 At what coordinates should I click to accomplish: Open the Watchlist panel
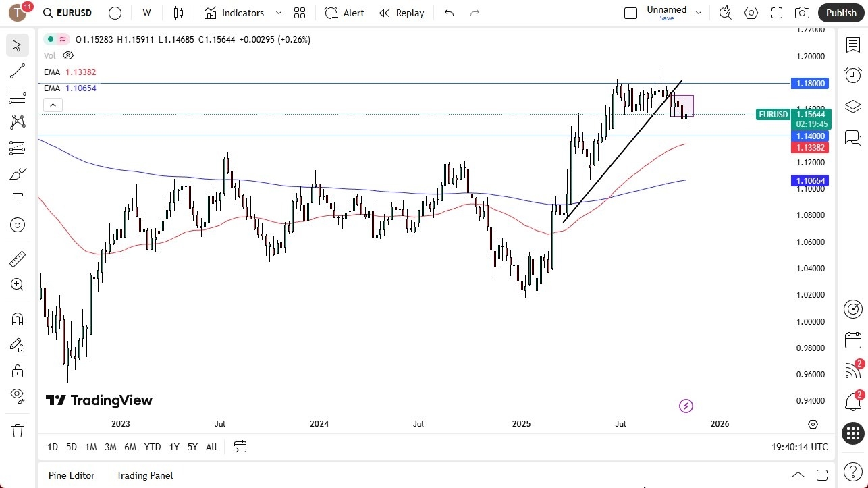(852, 44)
